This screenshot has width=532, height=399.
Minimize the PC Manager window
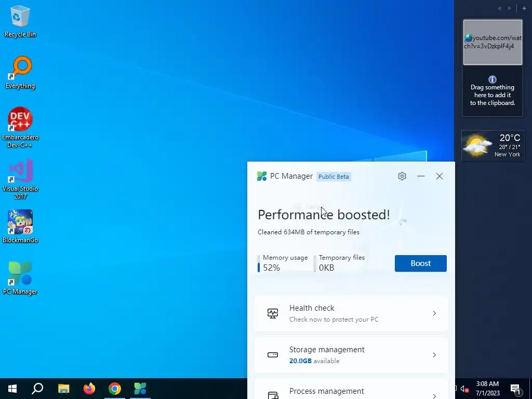(421, 176)
